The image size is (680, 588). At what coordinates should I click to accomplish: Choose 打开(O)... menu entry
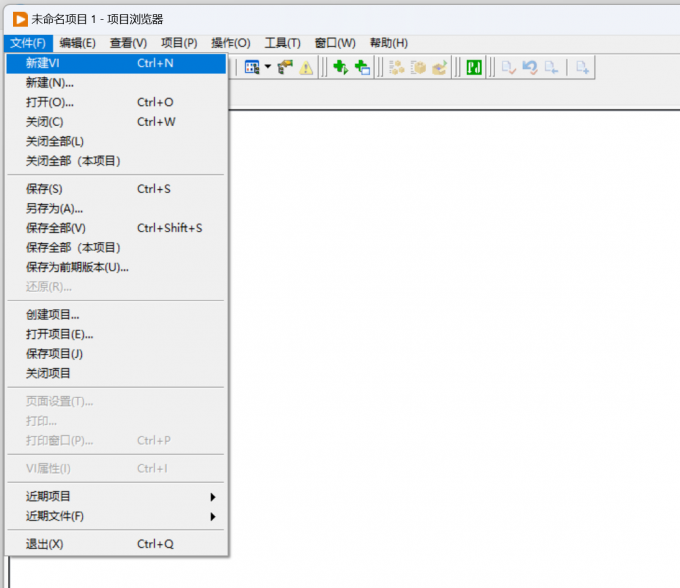[x=116, y=102]
